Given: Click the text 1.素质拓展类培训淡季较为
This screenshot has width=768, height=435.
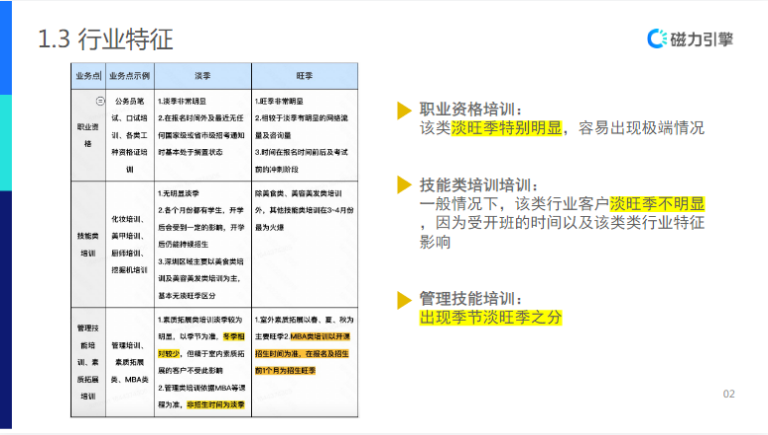Looking at the screenshot, I should pyautogui.click(x=200, y=320).
